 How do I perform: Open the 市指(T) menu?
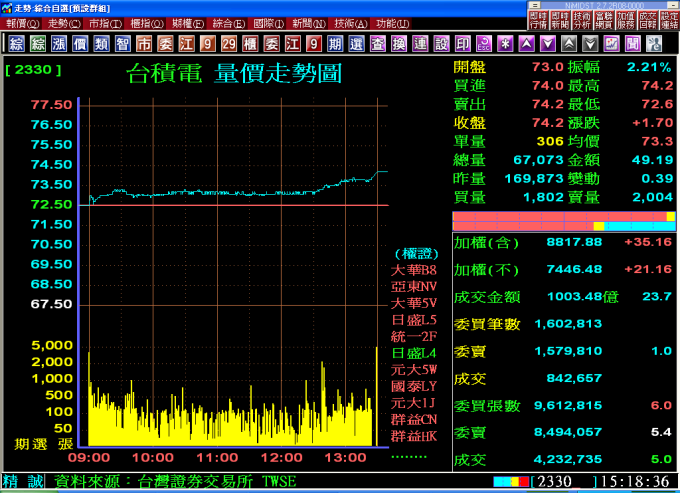point(105,23)
